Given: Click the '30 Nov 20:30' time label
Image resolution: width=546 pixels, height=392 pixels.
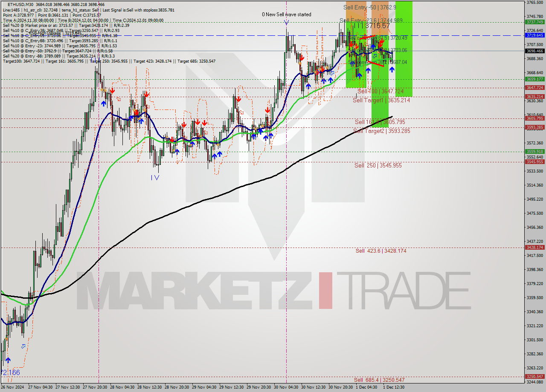Looking at the screenshot, I should [x=340, y=387].
